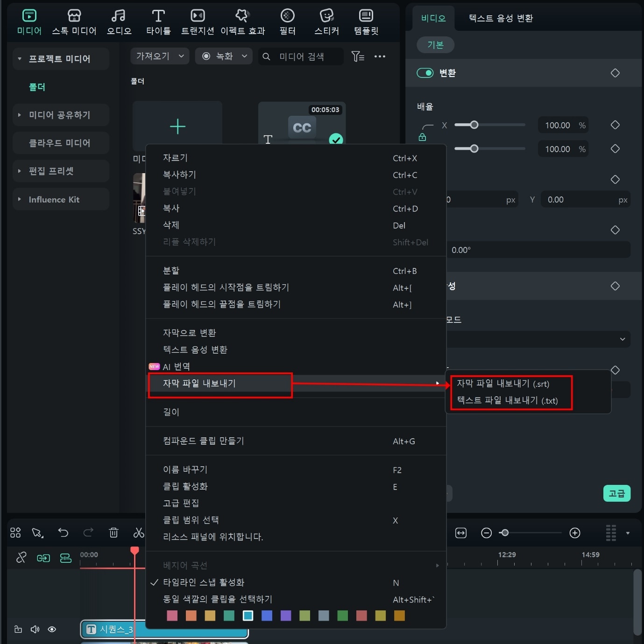Click the 기본 pill button
This screenshot has width=644, height=644.
point(435,45)
